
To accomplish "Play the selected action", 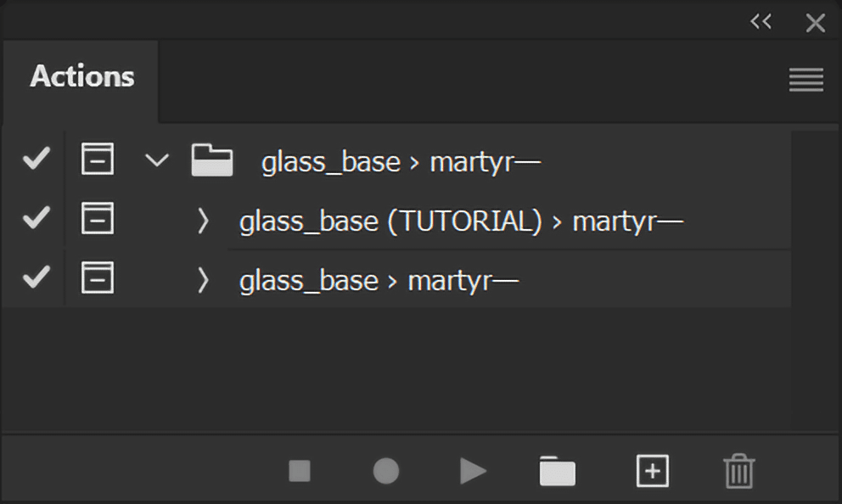I will (x=473, y=471).
